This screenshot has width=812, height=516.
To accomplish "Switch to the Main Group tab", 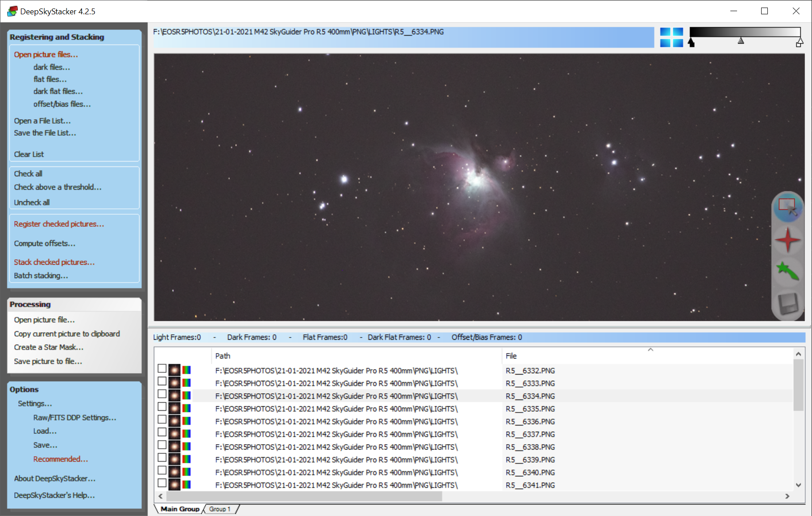I will click(180, 509).
